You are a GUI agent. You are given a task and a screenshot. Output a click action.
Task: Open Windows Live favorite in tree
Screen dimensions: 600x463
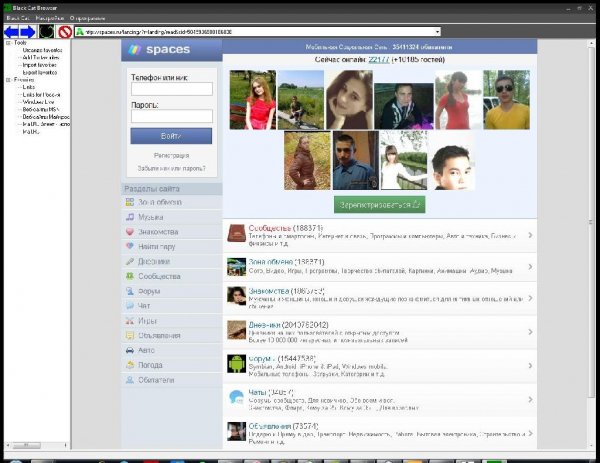pos(38,102)
